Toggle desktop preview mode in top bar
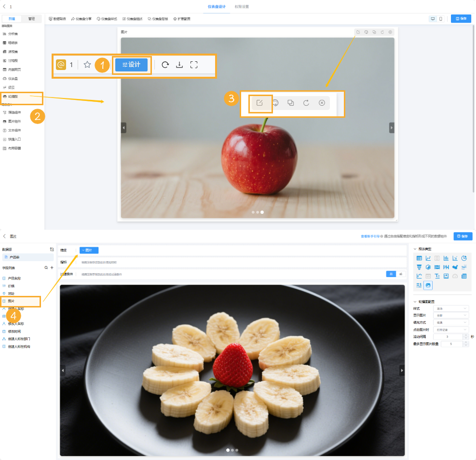 pos(433,19)
